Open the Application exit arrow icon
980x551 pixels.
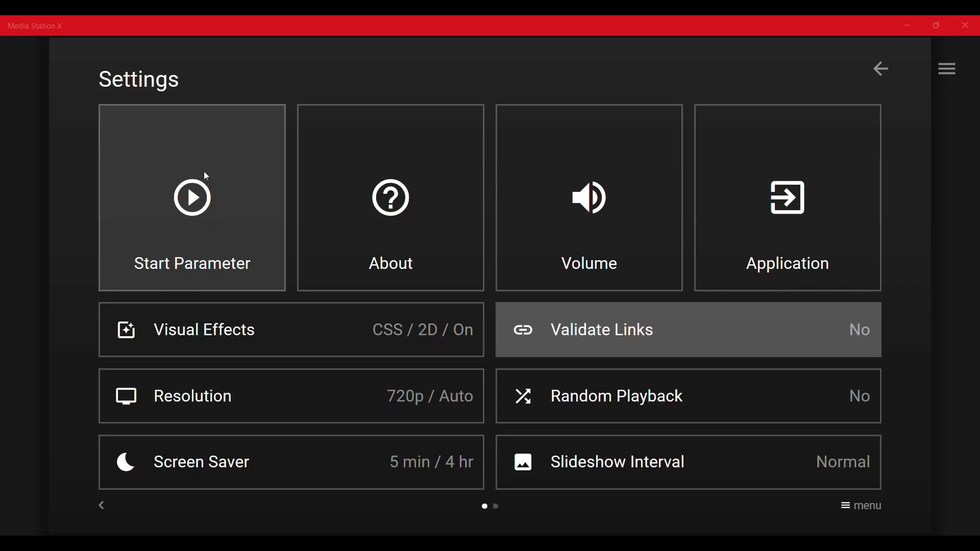(x=788, y=198)
